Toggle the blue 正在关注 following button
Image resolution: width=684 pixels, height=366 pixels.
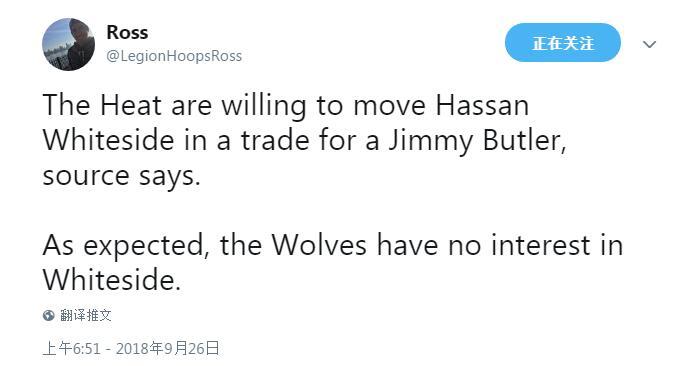coord(563,42)
